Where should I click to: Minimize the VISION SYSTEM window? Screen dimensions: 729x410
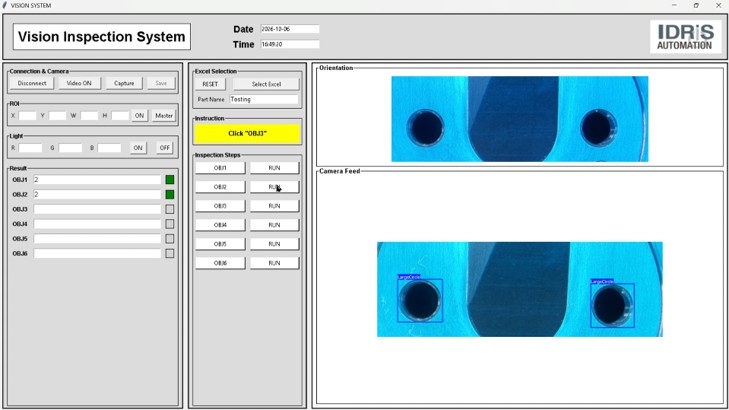click(x=674, y=5)
